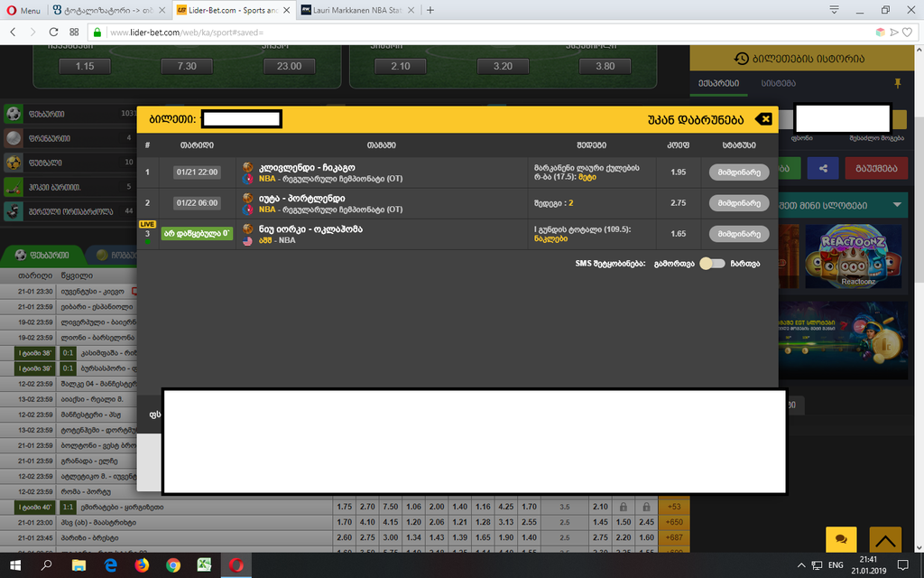This screenshot has width=924, height=578.
Task: Switch to the ექსპრესი tab
Action: click(x=719, y=83)
